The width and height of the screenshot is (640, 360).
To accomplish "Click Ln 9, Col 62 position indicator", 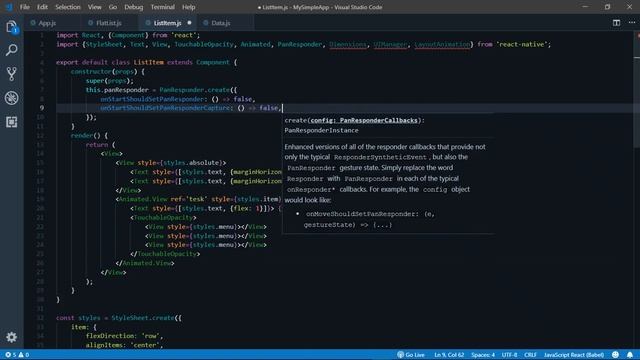I will 449,355.
